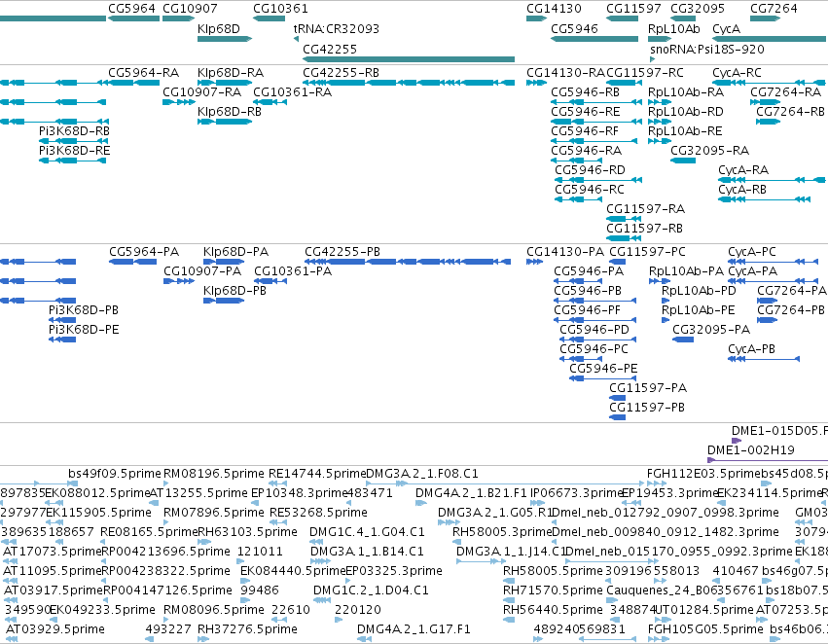Select the CG5964 gene label
The height and width of the screenshot is (644, 828).
131,9
